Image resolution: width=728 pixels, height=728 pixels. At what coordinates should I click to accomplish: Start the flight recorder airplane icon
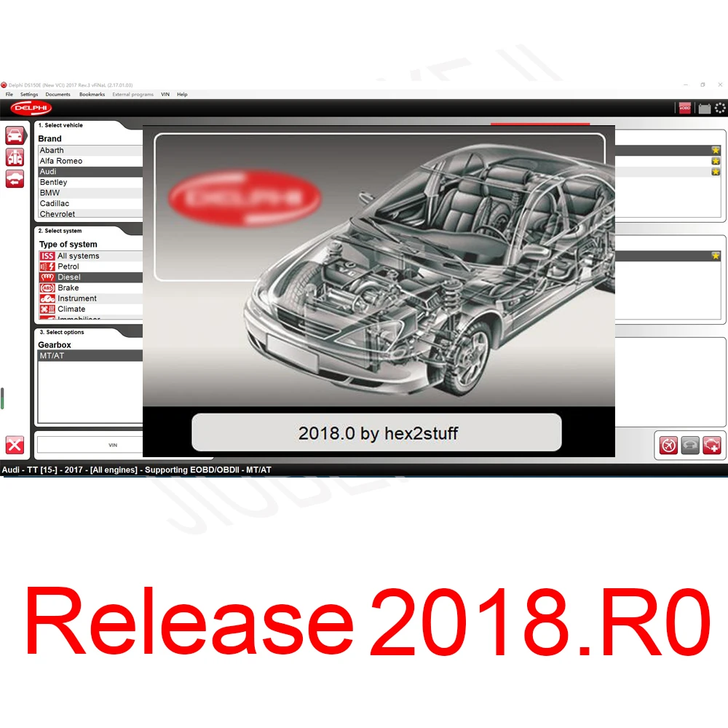pos(668,446)
